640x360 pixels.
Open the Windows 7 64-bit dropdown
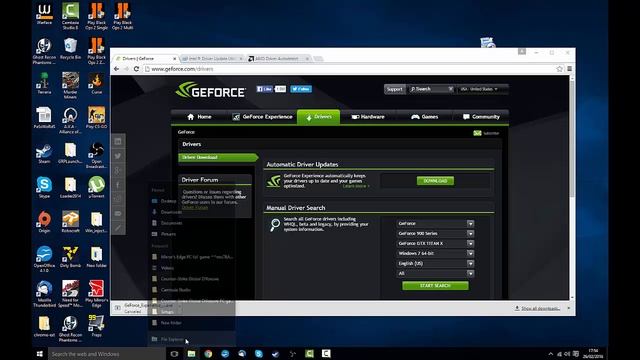point(435,253)
